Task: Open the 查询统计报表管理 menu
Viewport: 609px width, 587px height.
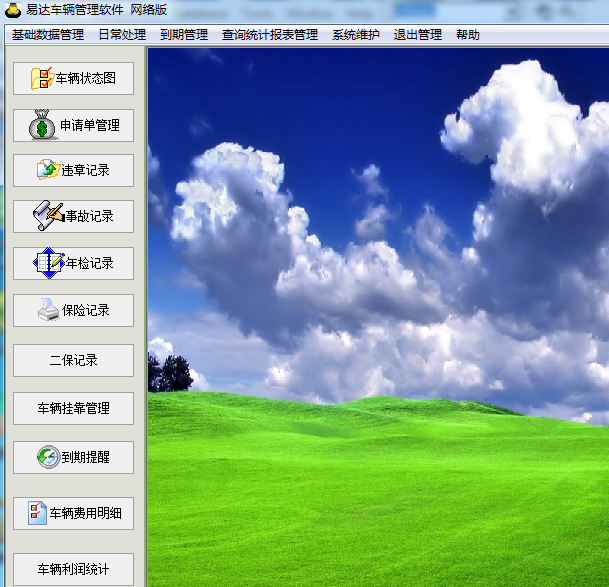Action: (x=270, y=35)
